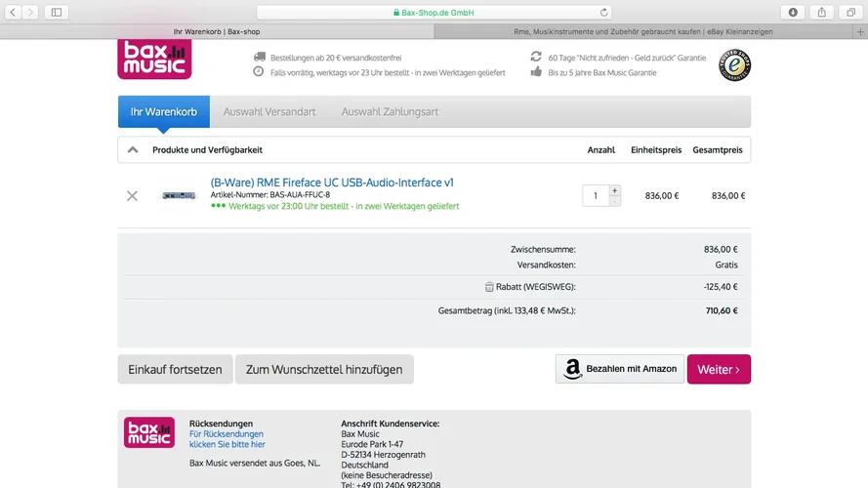The width and height of the screenshot is (868, 488).
Task: Pay with Bezahlen mit Amazon
Action: 620,369
